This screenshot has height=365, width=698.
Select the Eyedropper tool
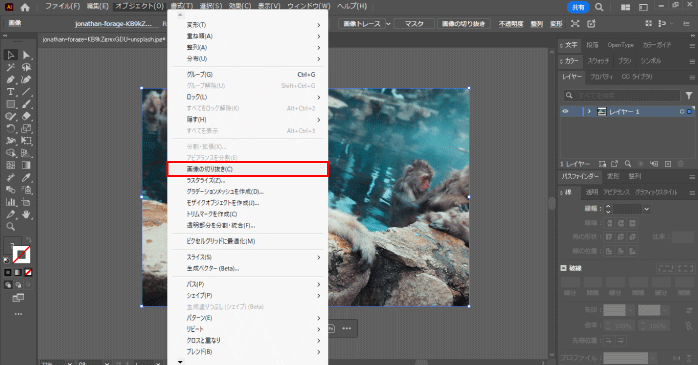[26, 178]
